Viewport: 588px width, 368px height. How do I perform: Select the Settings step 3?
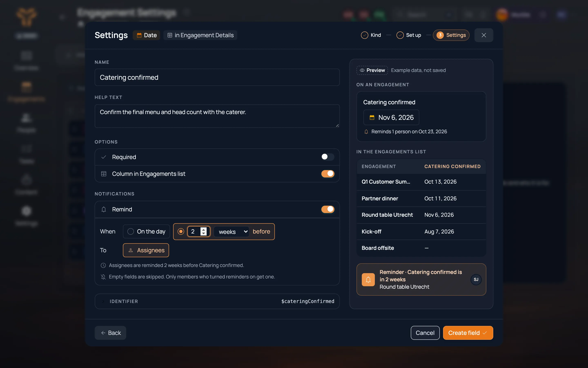451,35
